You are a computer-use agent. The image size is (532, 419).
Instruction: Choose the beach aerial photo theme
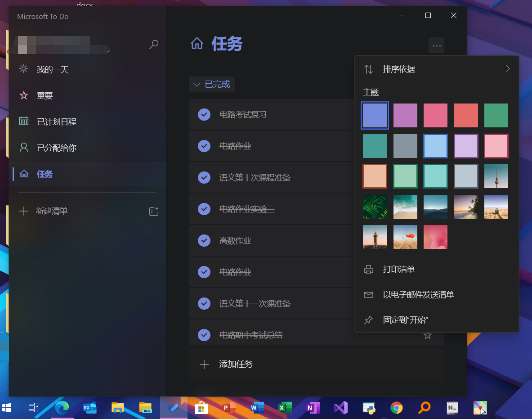click(405, 207)
